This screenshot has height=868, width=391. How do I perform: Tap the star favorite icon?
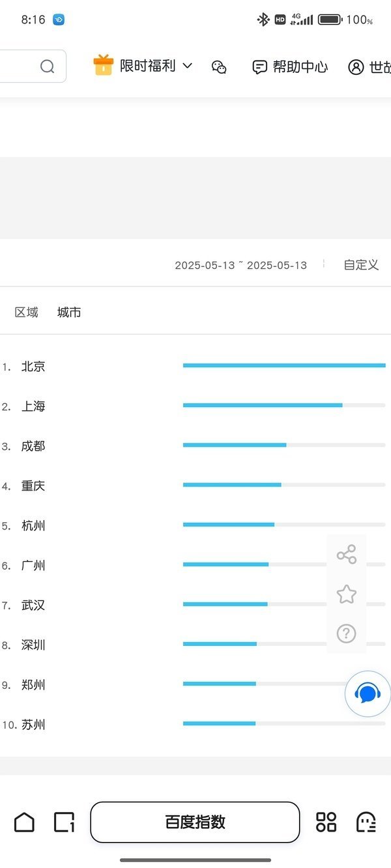(346, 594)
